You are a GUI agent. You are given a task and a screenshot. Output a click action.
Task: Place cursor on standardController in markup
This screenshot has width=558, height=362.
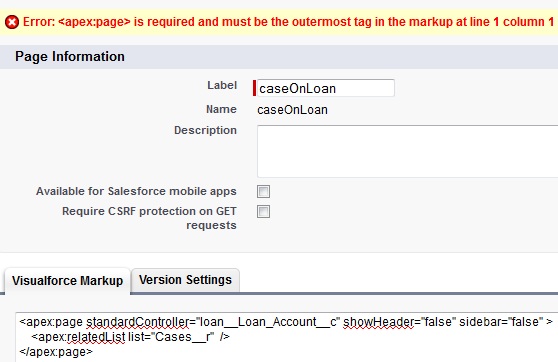(137, 322)
